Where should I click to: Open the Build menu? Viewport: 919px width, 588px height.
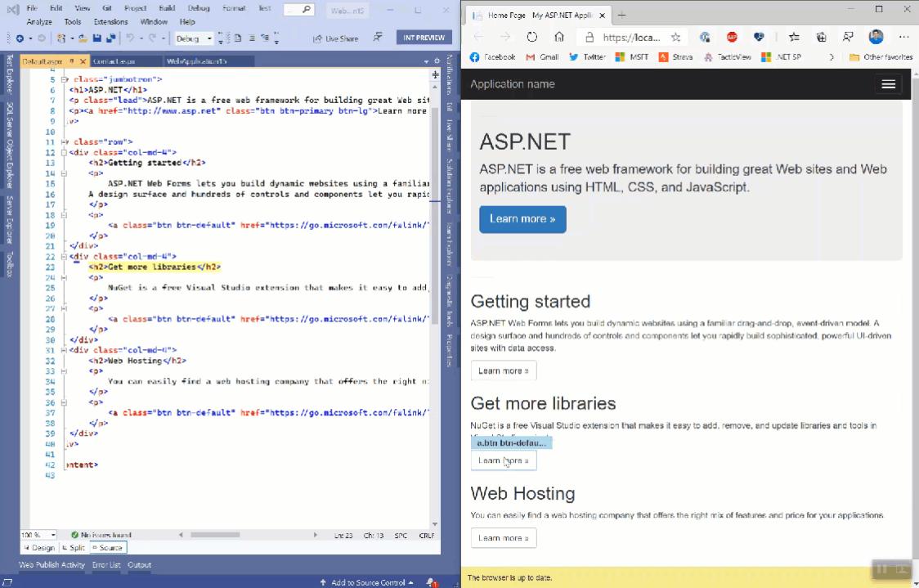click(167, 8)
